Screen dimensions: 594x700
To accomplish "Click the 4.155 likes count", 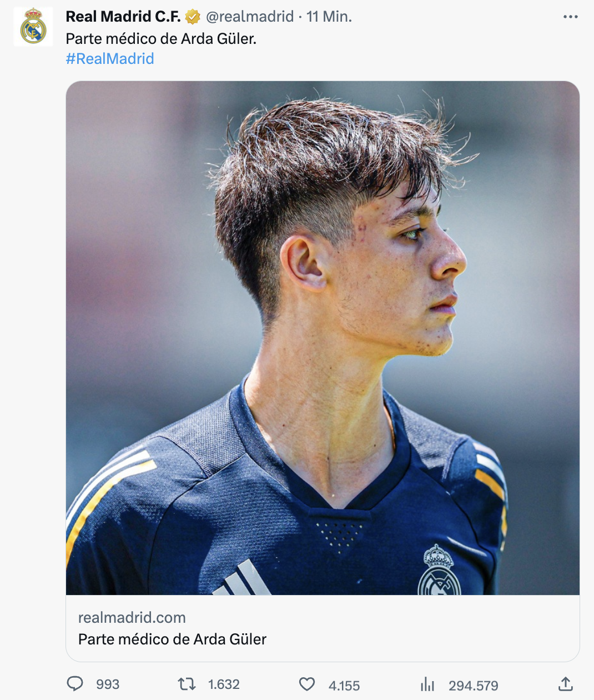I will (x=344, y=686).
